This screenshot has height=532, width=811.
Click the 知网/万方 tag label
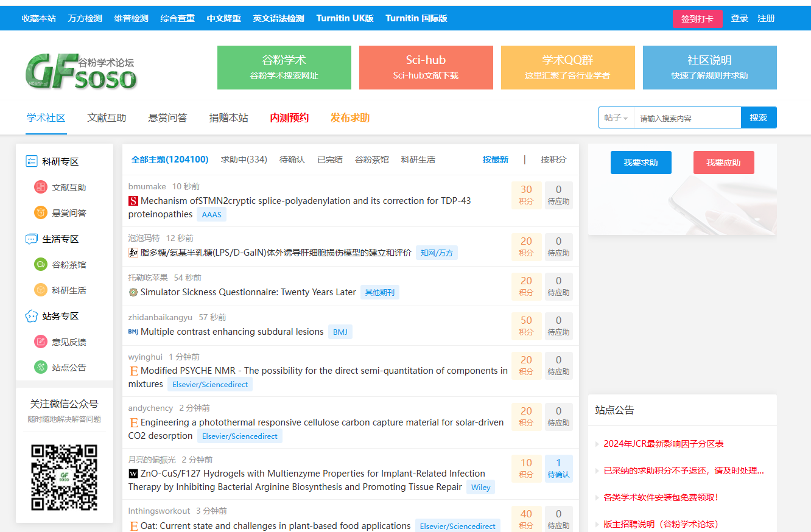pyautogui.click(x=437, y=253)
